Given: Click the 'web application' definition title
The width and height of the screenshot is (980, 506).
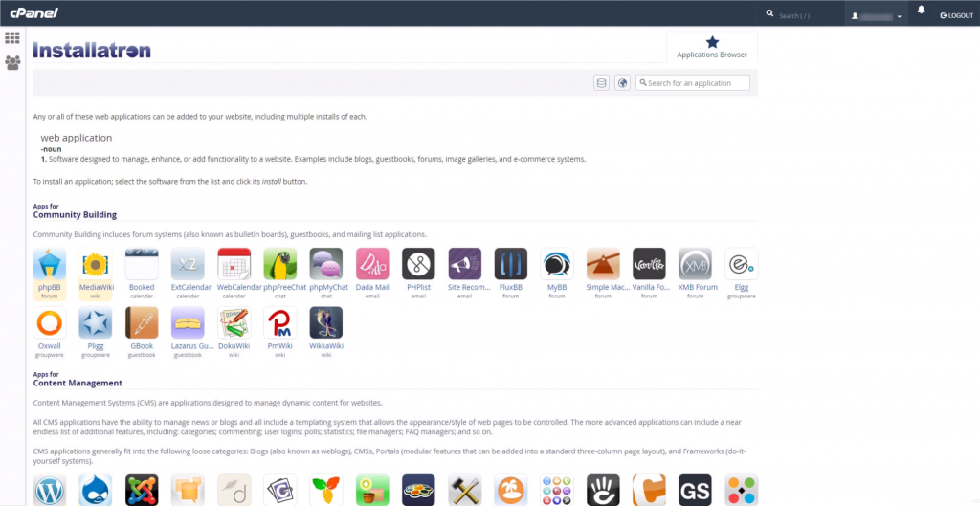Looking at the screenshot, I should tap(77, 138).
